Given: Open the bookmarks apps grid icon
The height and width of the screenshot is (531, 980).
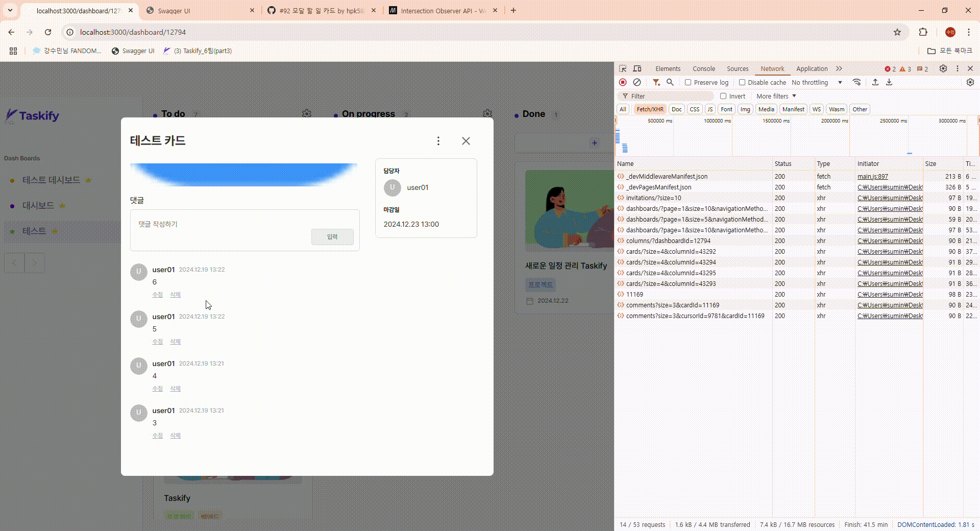Looking at the screenshot, I should (x=13, y=51).
